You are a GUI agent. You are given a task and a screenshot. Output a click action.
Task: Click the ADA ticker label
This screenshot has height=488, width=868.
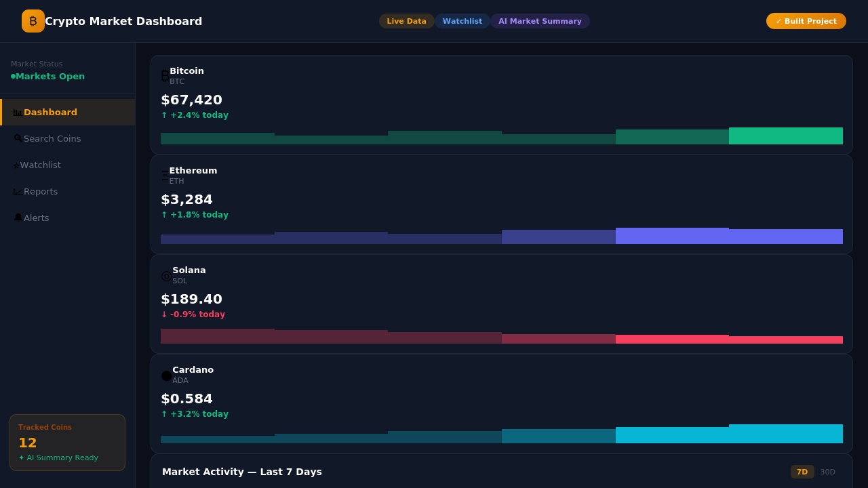click(180, 381)
